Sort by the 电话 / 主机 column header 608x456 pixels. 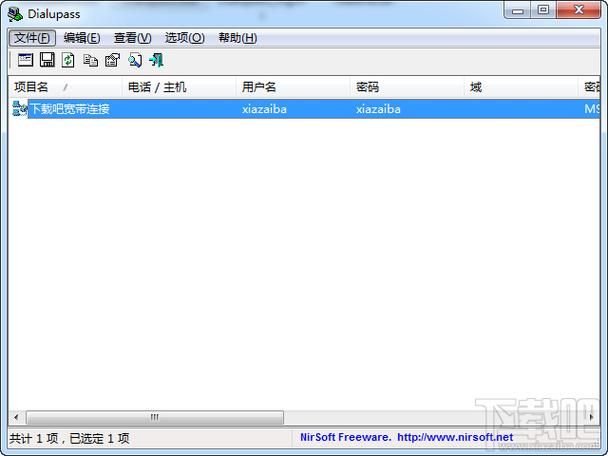179,87
